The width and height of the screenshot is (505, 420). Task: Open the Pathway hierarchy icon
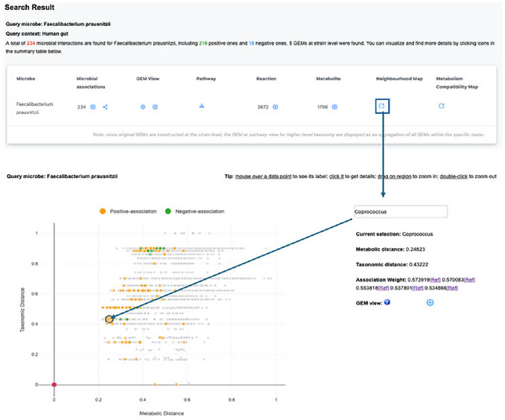tap(202, 106)
